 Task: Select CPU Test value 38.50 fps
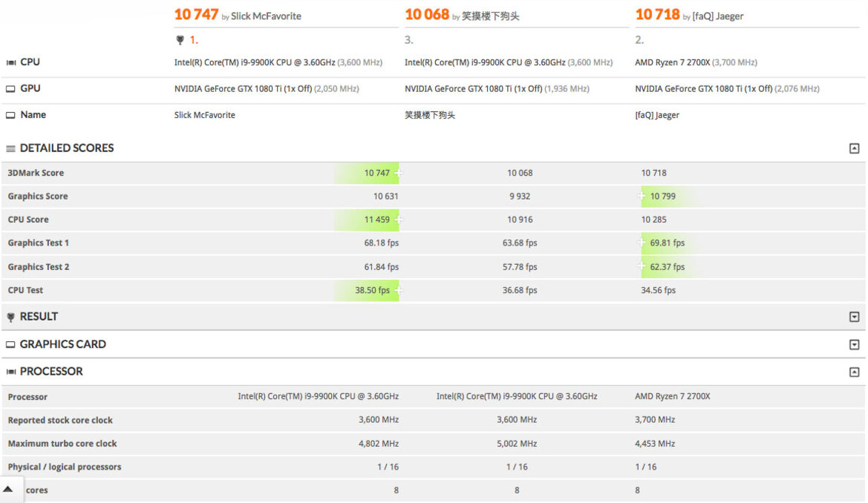tap(373, 290)
